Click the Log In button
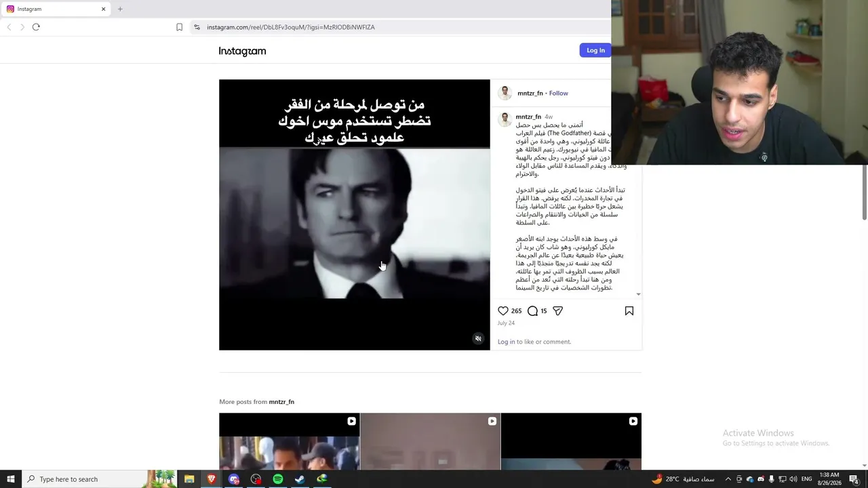This screenshot has height=488, width=868. (595, 50)
